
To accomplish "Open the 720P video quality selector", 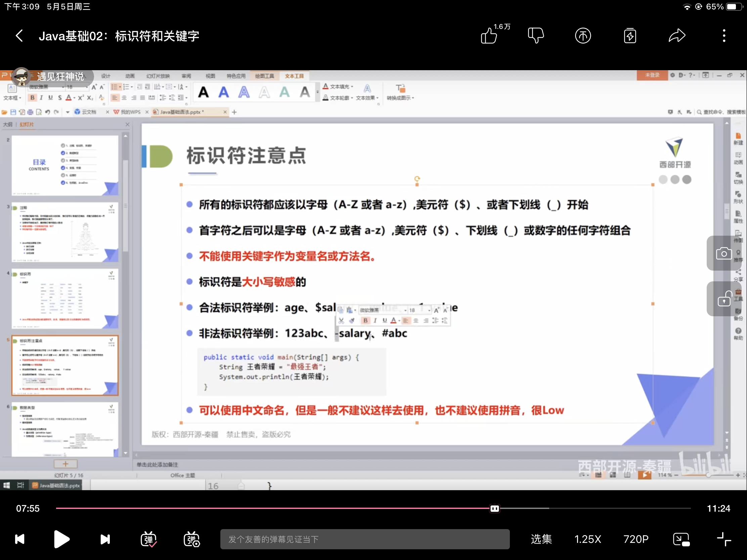I will pos(635,539).
